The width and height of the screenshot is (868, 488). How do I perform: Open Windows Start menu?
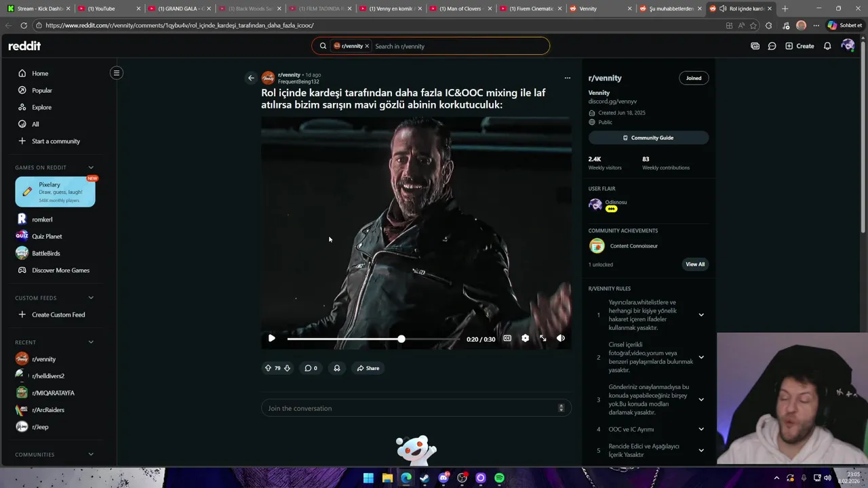click(368, 478)
